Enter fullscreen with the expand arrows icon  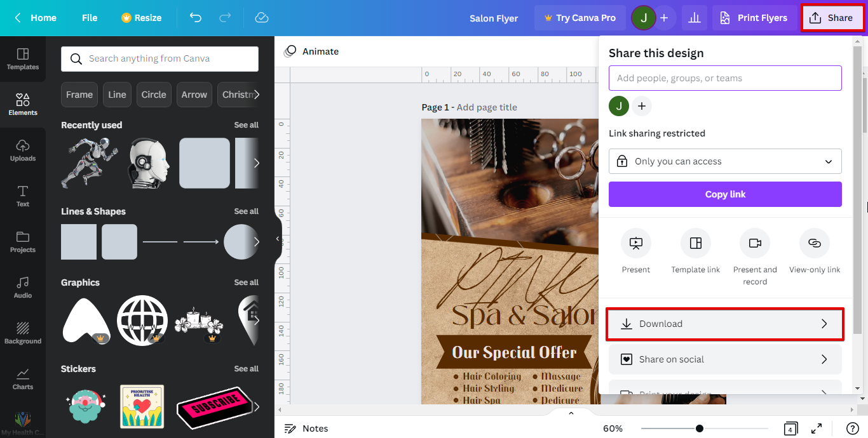(x=817, y=428)
